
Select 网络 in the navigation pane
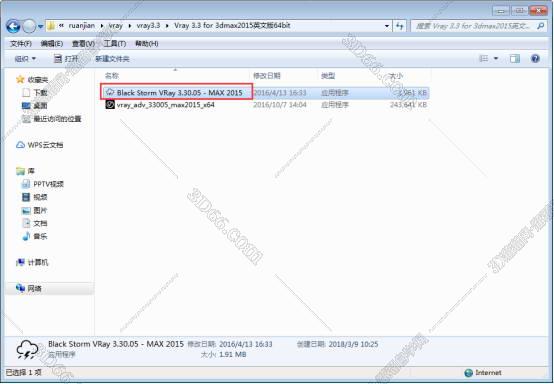[x=34, y=289]
